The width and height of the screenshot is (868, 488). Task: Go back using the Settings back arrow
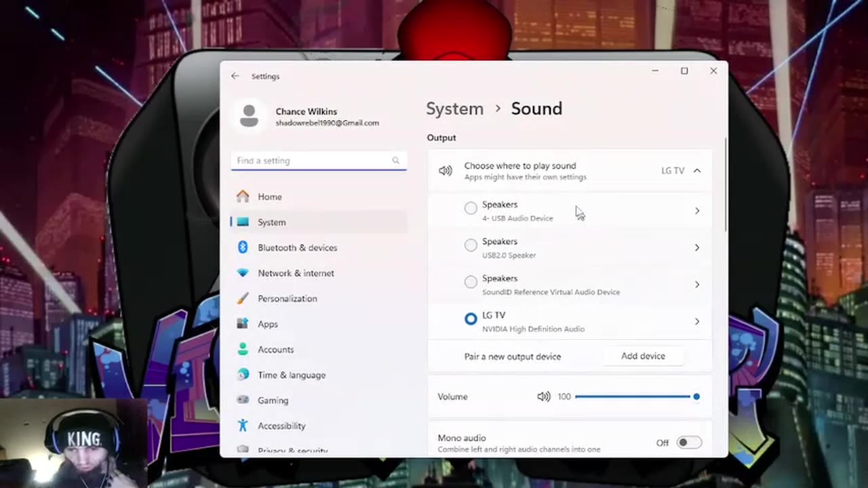pyautogui.click(x=235, y=76)
